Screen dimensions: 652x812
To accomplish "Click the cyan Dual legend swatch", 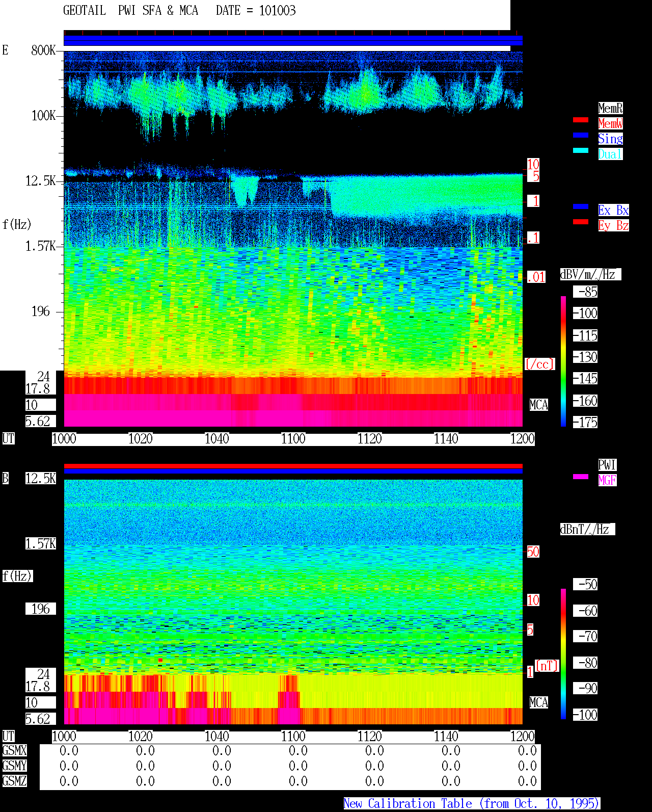I will point(581,150).
